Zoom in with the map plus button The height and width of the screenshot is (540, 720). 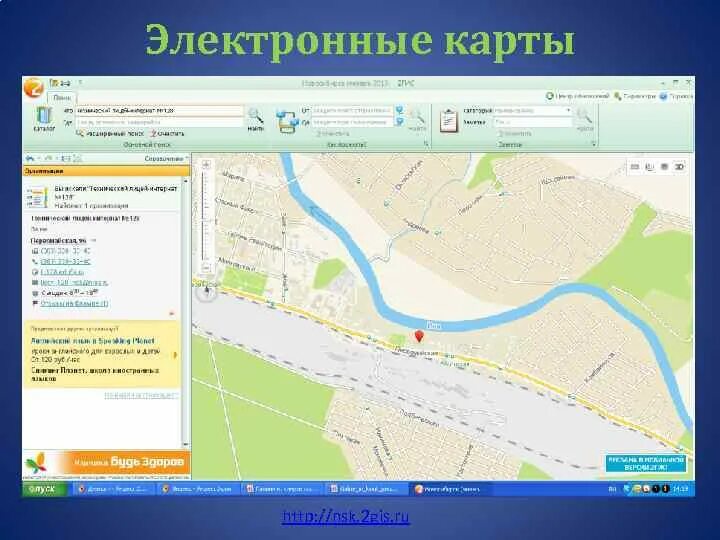click(206, 164)
